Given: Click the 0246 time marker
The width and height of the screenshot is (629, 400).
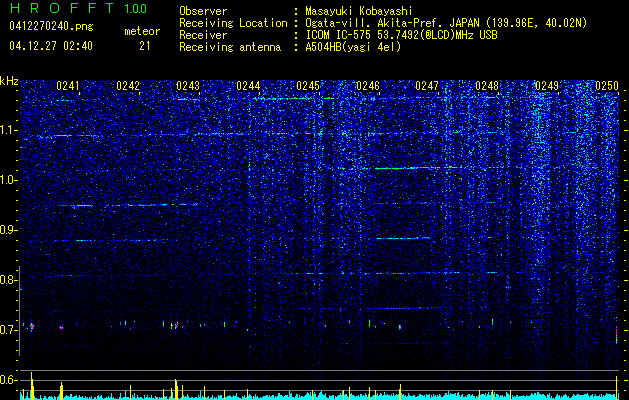Looking at the screenshot, I should click(368, 86).
